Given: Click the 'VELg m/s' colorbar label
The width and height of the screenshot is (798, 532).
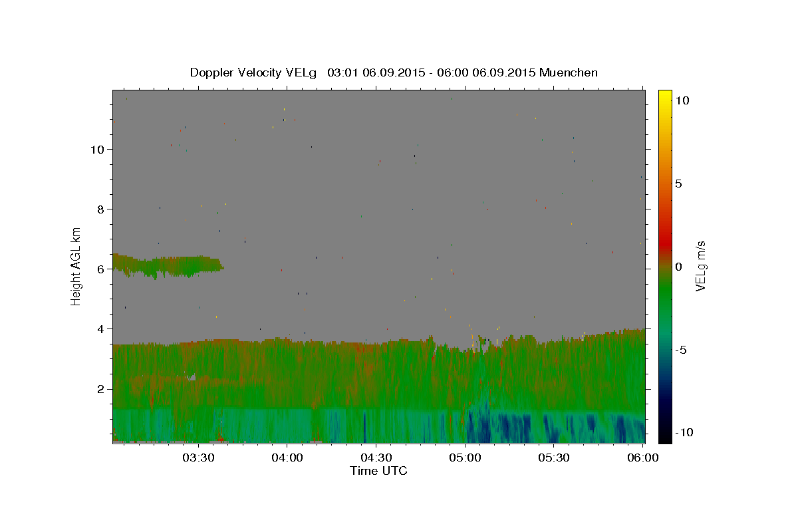Looking at the screenshot, I should (x=700, y=266).
